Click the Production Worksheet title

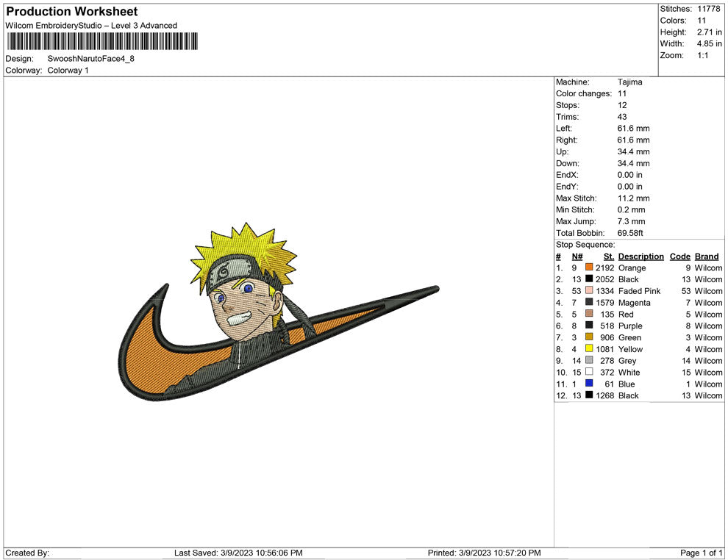[72, 12]
